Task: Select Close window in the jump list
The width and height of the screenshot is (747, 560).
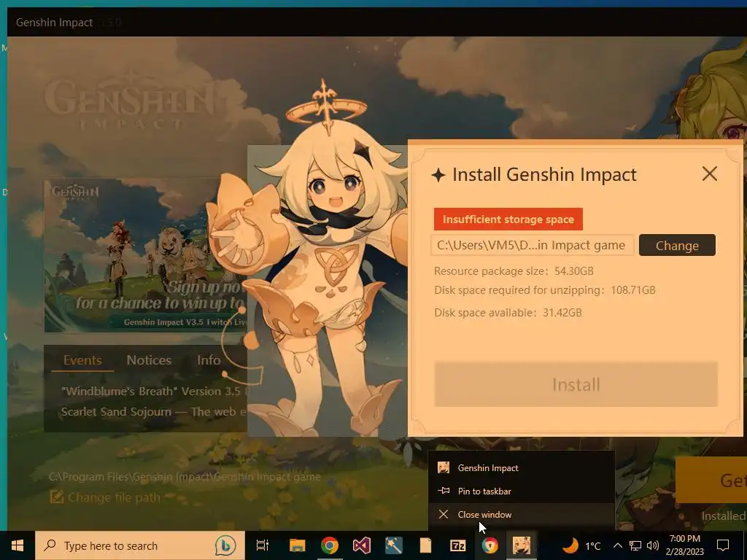Action: [521, 514]
